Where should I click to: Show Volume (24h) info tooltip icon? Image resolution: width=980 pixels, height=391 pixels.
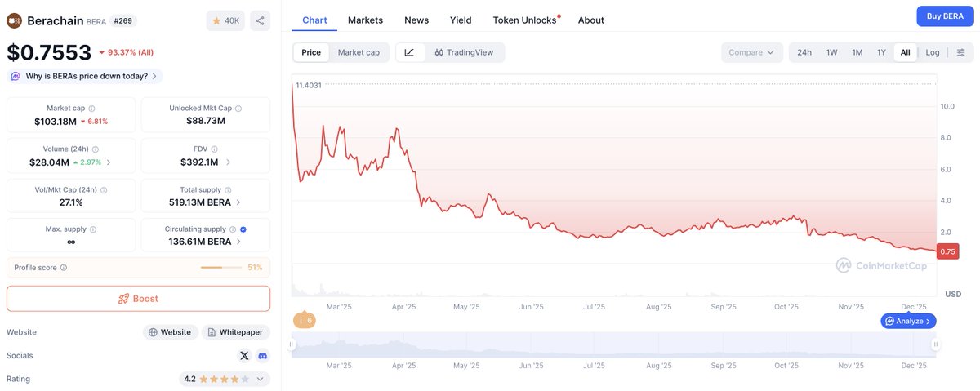coord(96,149)
